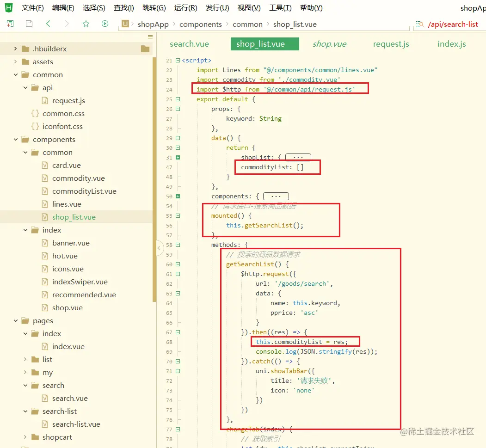Click the folder icon on .hbuilderx row
The image size is (486, 448).
145,49
